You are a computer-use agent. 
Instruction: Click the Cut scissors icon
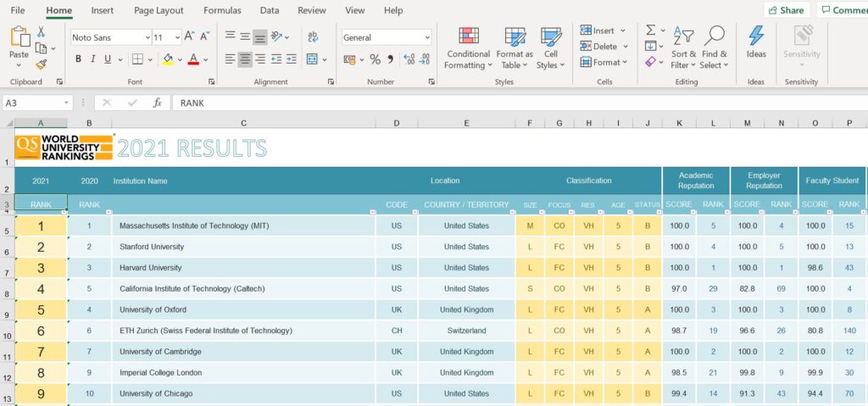pyautogui.click(x=41, y=32)
